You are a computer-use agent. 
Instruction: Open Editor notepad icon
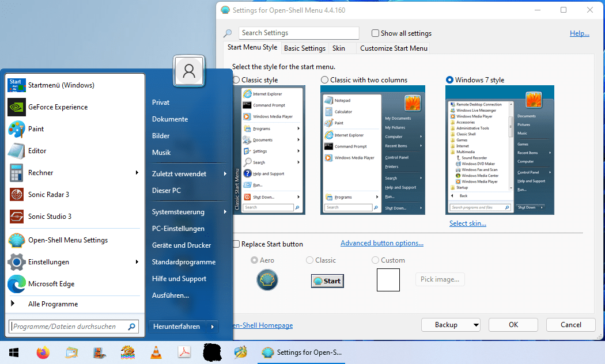tap(17, 151)
